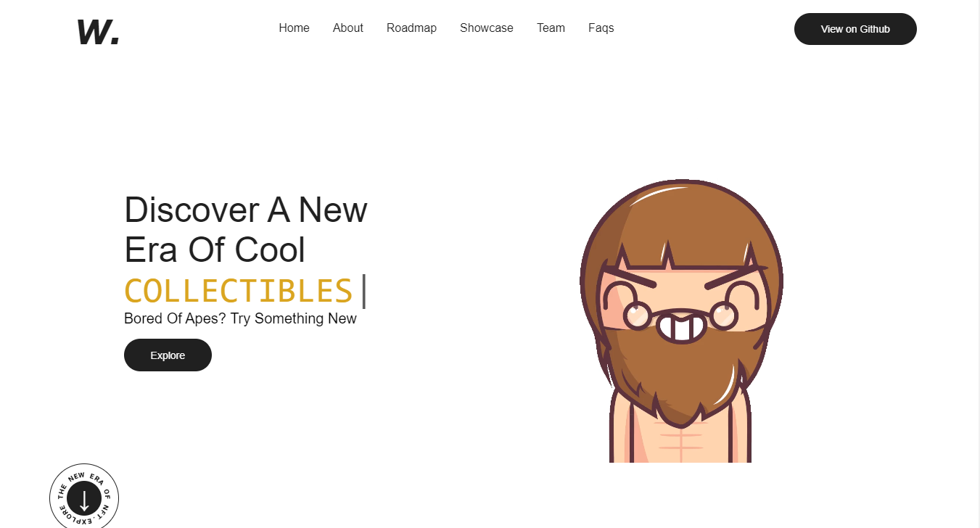980x528 pixels.
Task: Click the bearded character NFT image
Action: pos(681,321)
